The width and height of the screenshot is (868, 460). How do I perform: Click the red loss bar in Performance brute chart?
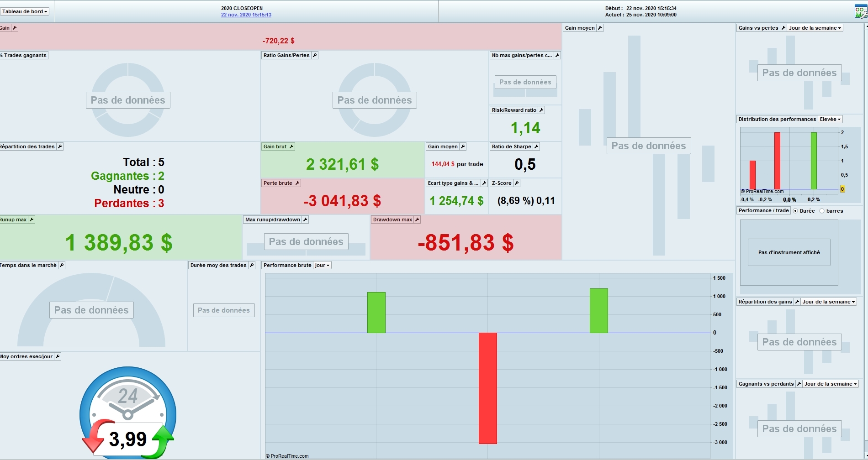(488, 388)
